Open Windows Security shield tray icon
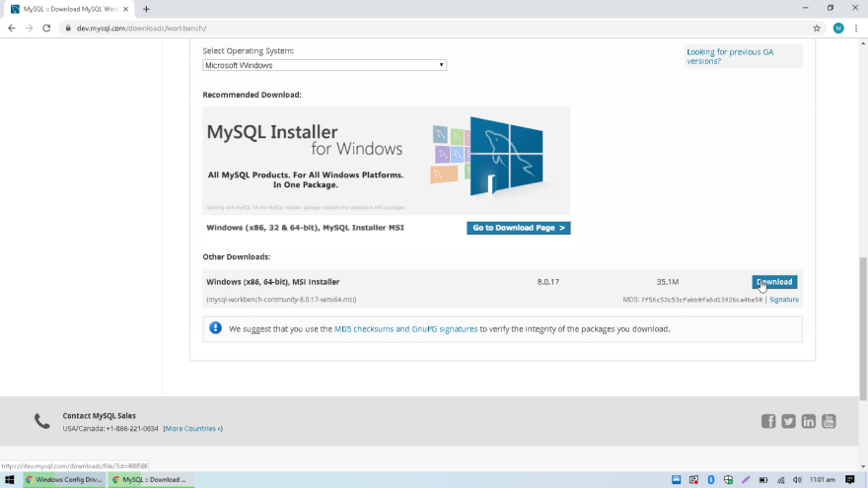This screenshot has height=488, width=868. (x=728, y=480)
